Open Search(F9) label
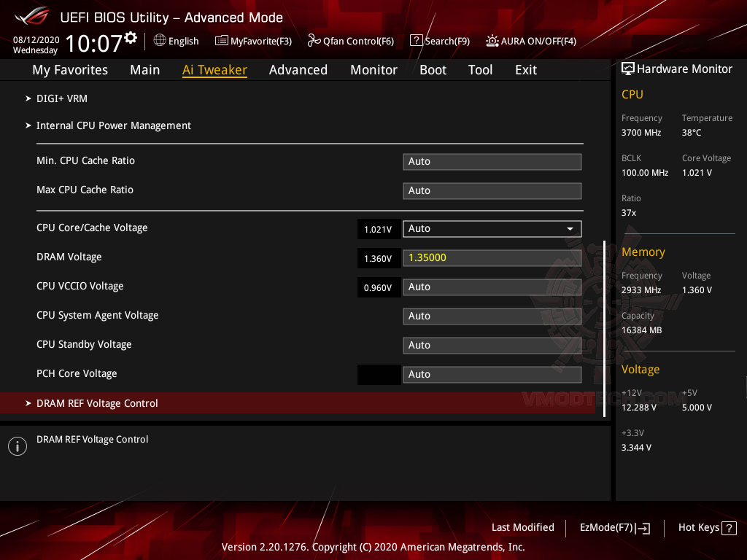 (x=447, y=42)
